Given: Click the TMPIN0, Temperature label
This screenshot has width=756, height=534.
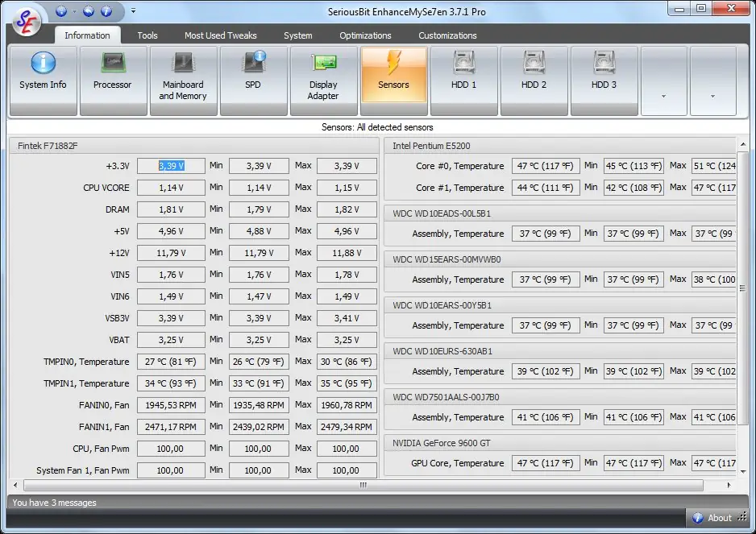Looking at the screenshot, I should coord(86,362).
